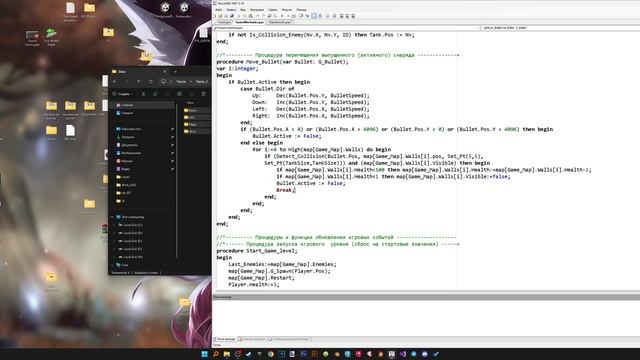Image resolution: width=640 pixels, height=360 pixels.
Task: Select the Список ошибок bottom tab
Action: (252, 339)
